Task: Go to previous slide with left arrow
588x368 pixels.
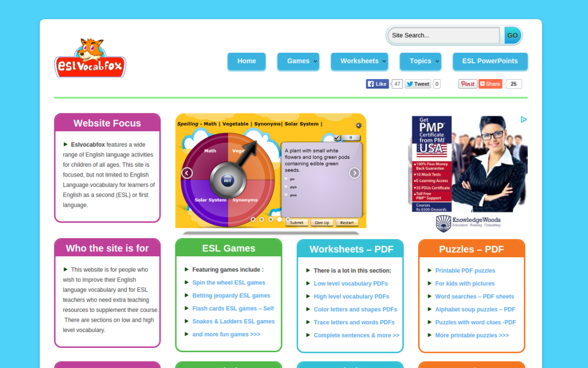Action: [x=187, y=173]
